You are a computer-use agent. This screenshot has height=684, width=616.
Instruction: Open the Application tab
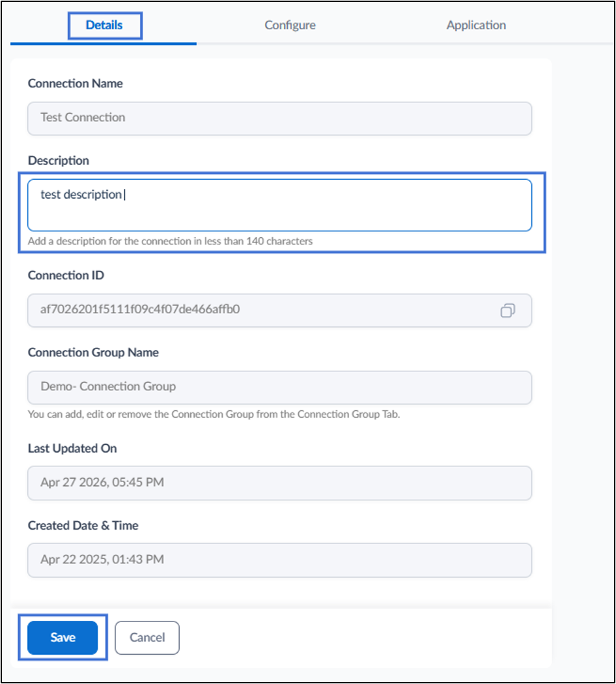tap(476, 25)
